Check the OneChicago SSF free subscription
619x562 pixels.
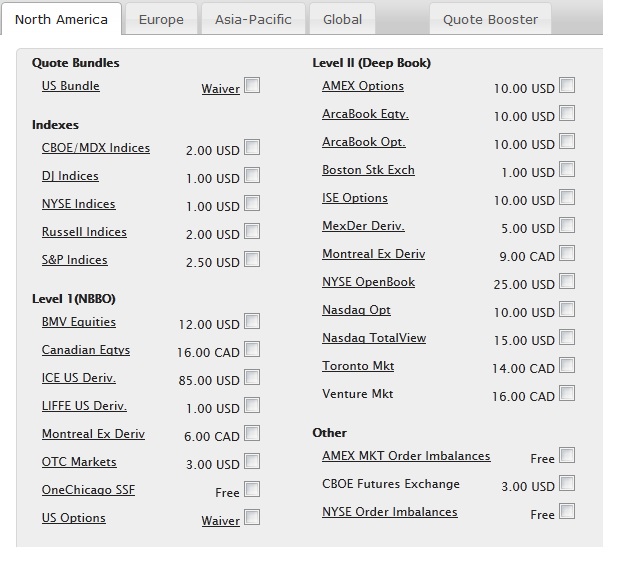coord(252,490)
